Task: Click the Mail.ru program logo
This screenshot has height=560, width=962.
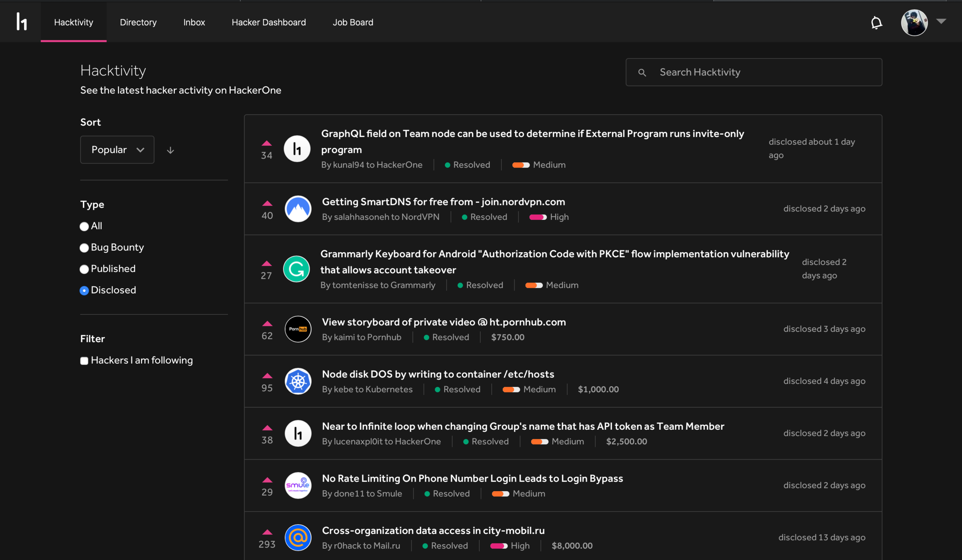Action: point(298,537)
